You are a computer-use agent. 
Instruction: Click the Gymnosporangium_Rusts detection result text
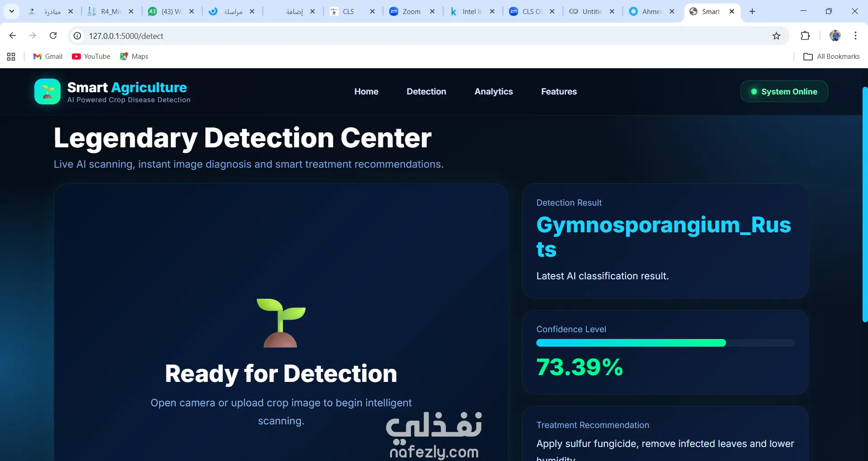click(664, 237)
